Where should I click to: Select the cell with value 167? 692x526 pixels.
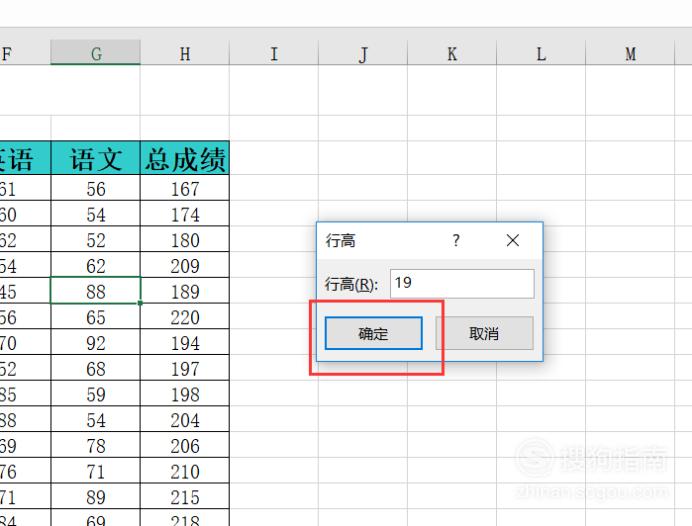click(x=185, y=188)
